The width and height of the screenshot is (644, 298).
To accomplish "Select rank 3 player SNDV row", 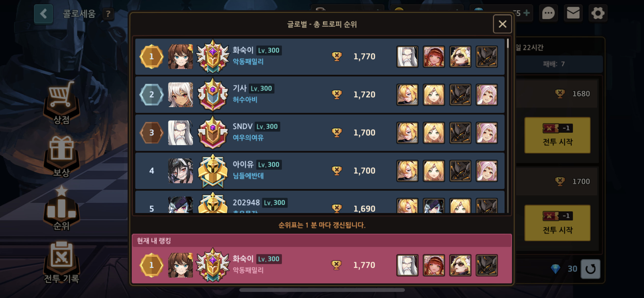I will (320, 133).
